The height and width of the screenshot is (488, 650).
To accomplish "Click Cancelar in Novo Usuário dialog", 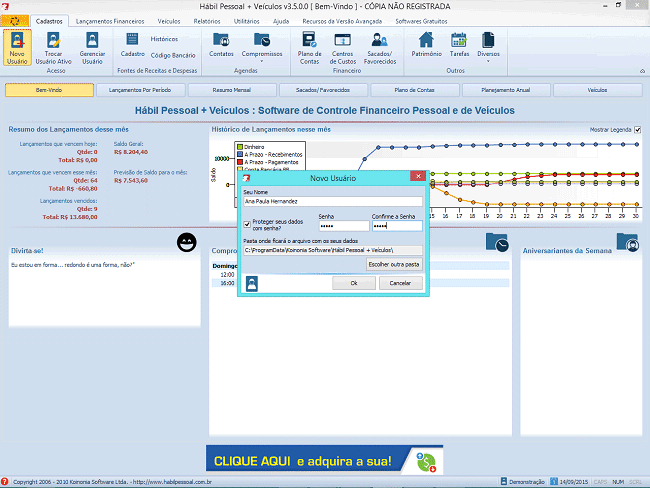I will [x=400, y=283].
